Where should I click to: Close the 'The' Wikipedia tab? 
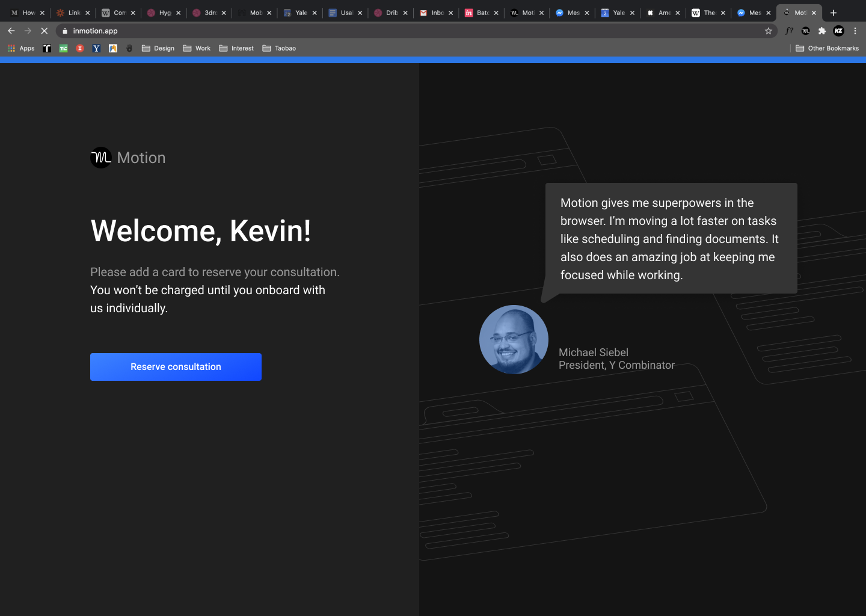(x=723, y=13)
